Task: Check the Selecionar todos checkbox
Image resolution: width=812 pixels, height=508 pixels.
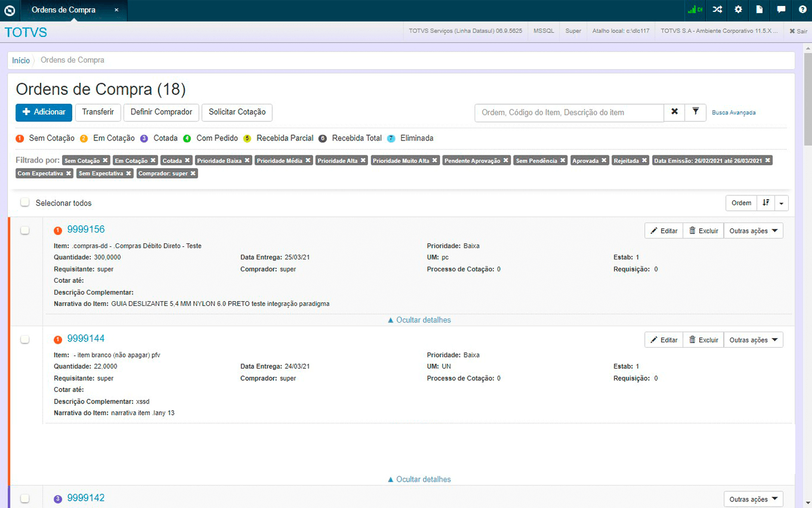Action: point(25,203)
